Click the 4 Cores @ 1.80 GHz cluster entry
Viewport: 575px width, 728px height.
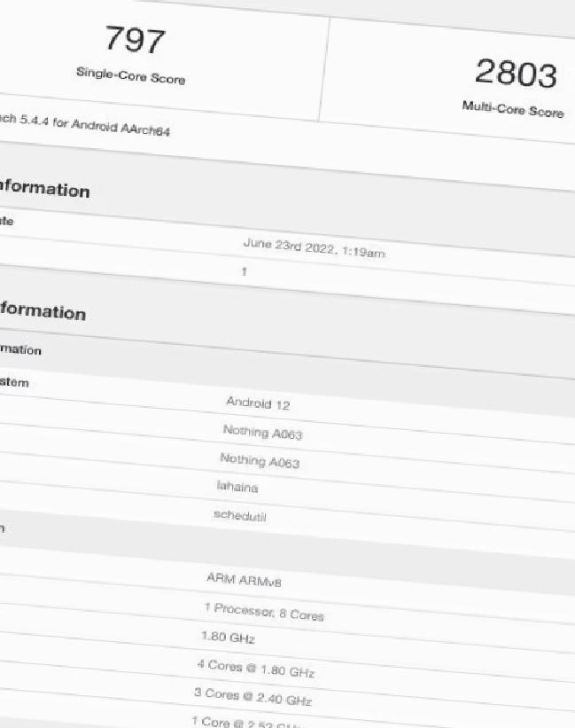256,669
